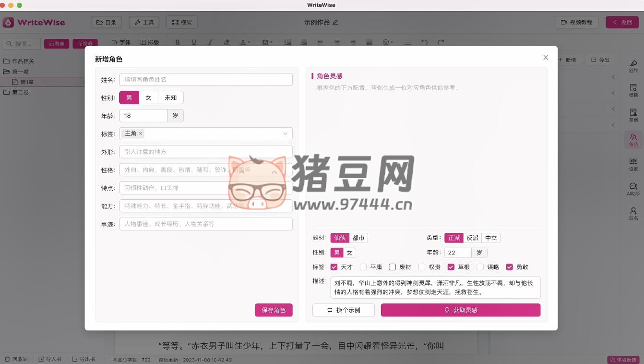Screen dimensions: 644x364
Task: Uncheck the 天才 tag checkbox
Action: coord(334,267)
